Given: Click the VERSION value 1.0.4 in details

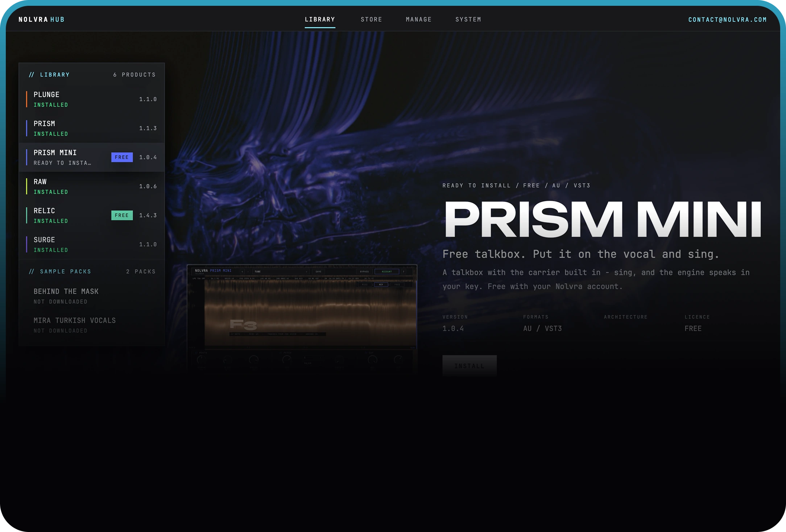Looking at the screenshot, I should 453,328.
